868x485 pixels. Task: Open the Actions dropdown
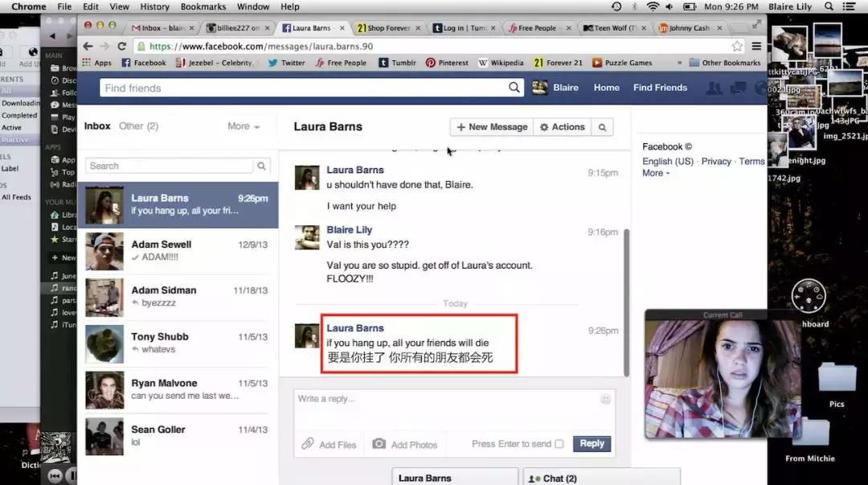pyautogui.click(x=562, y=128)
